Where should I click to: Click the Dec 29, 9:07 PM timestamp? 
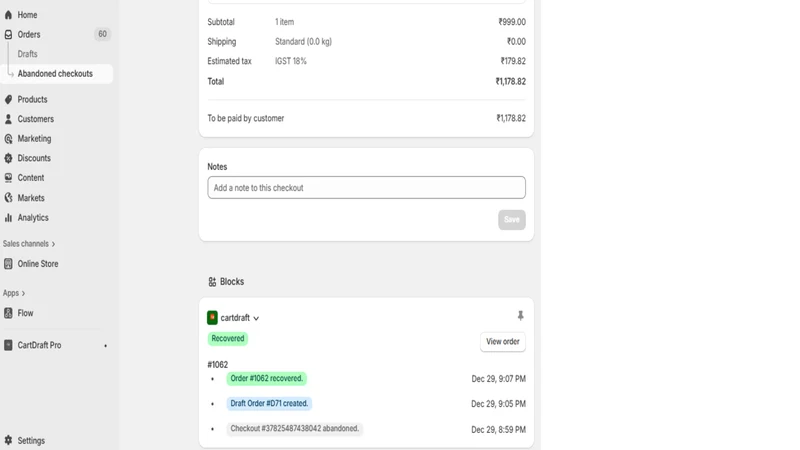498,379
